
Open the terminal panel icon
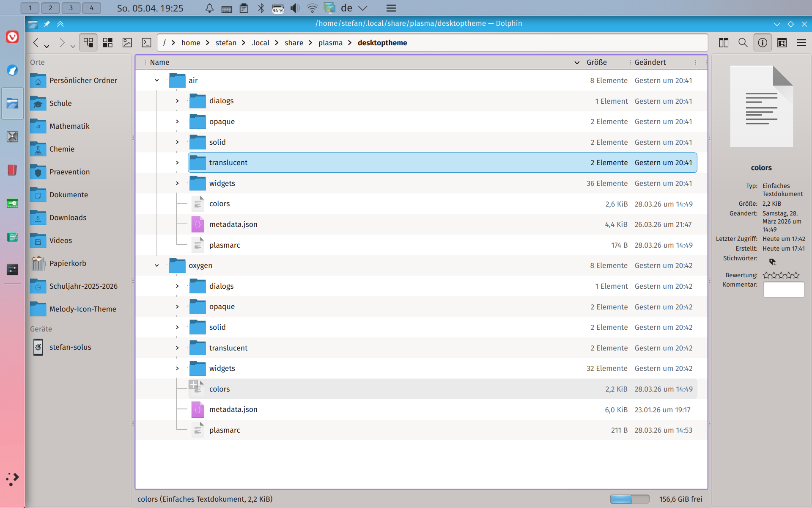click(x=146, y=43)
